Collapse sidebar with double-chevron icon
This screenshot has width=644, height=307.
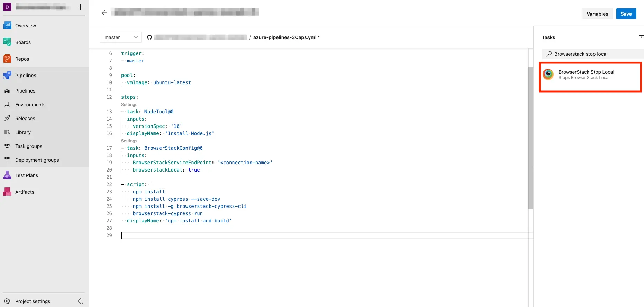[81, 301]
